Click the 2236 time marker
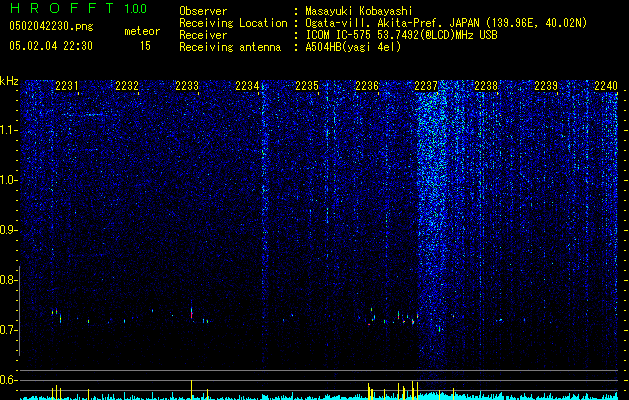 point(367,86)
